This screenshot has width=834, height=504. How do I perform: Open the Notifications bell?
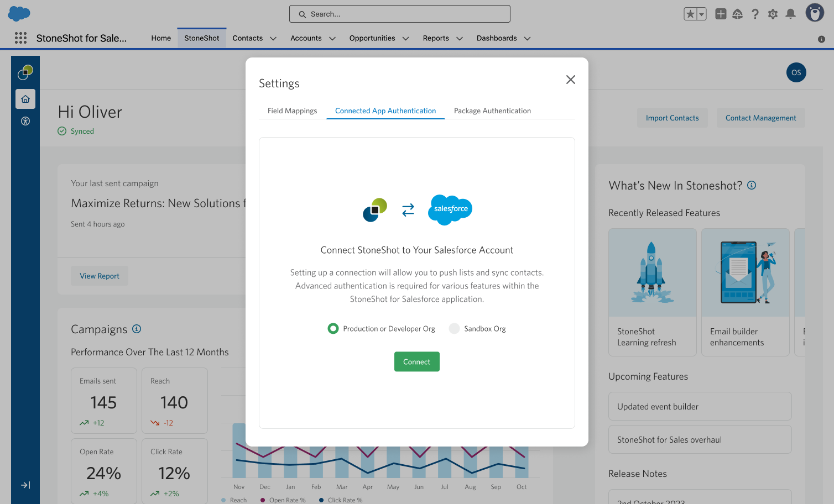[x=791, y=14]
